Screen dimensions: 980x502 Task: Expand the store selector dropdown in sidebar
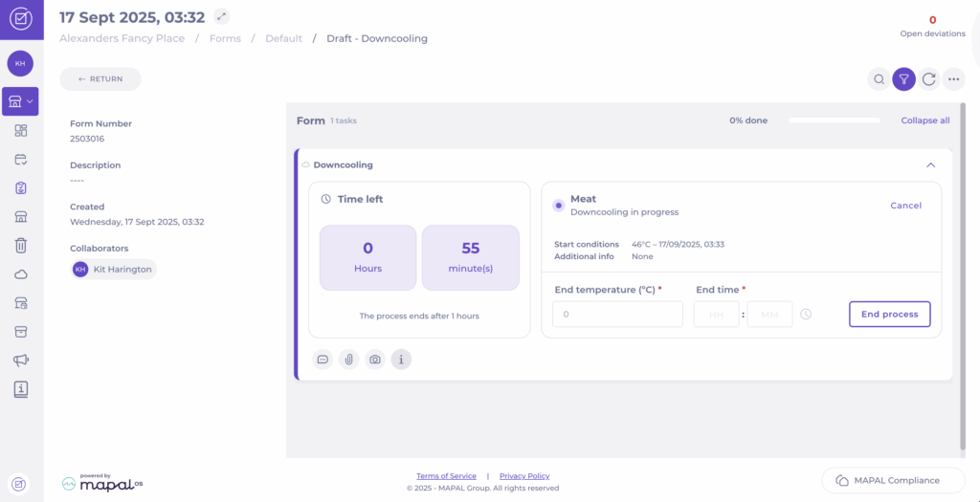pyautogui.click(x=20, y=101)
